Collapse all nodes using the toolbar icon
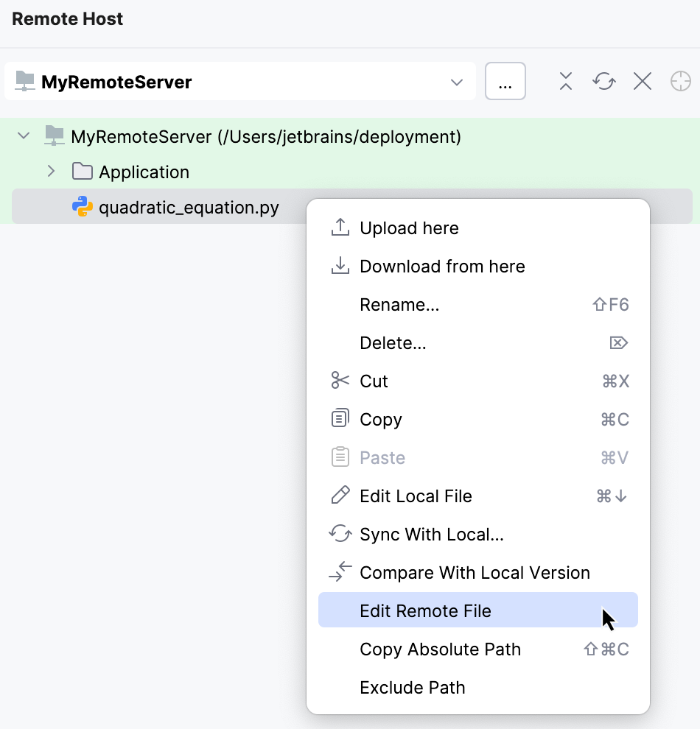 [x=565, y=81]
